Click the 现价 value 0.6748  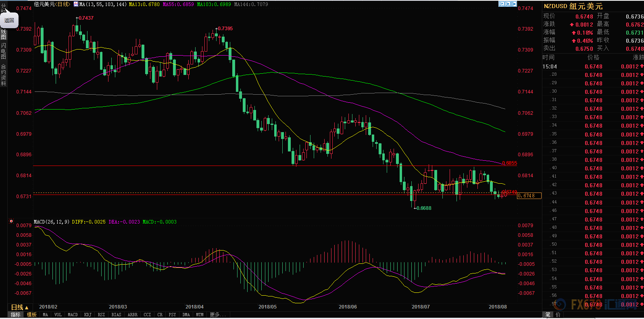click(x=584, y=17)
